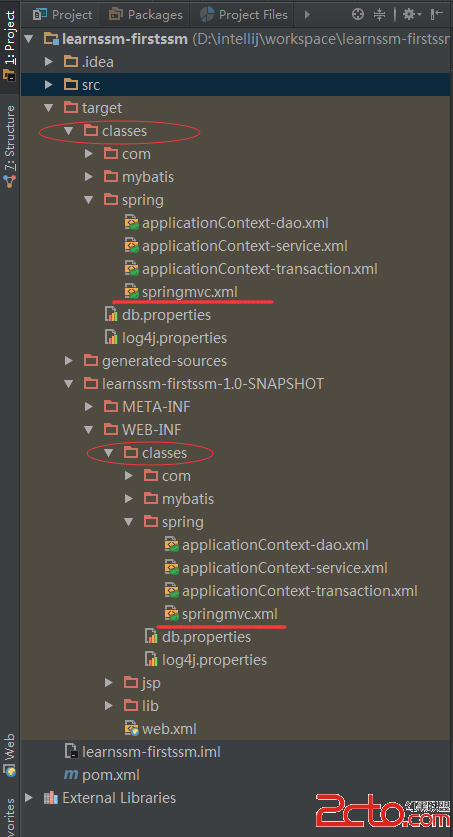The height and width of the screenshot is (837, 453).
Task: Collapse spring arrow in top-level target/classes
Action: (x=89, y=200)
